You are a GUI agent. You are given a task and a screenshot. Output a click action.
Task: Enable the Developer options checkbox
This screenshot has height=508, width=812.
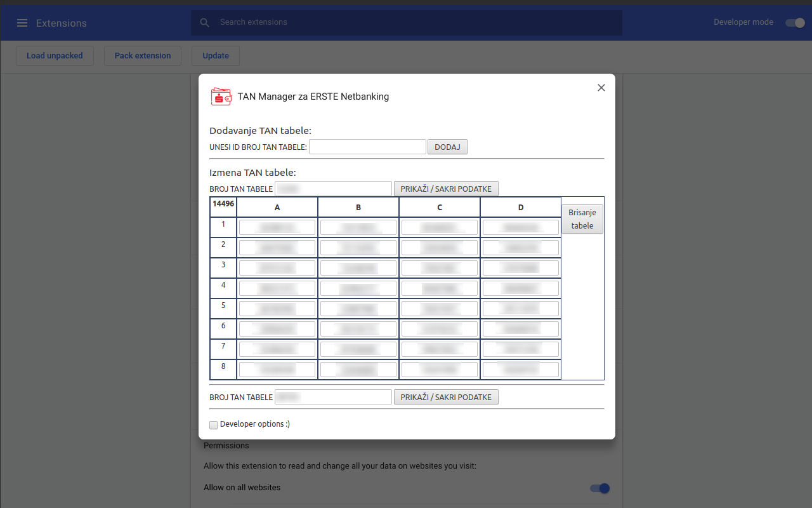point(214,425)
